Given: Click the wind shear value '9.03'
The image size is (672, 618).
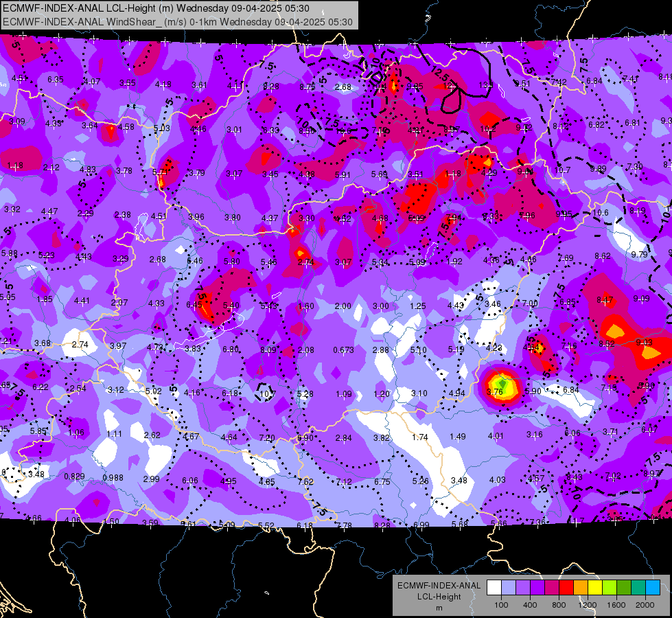Looking at the screenshot, I should pyautogui.click(x=644, y=342).
